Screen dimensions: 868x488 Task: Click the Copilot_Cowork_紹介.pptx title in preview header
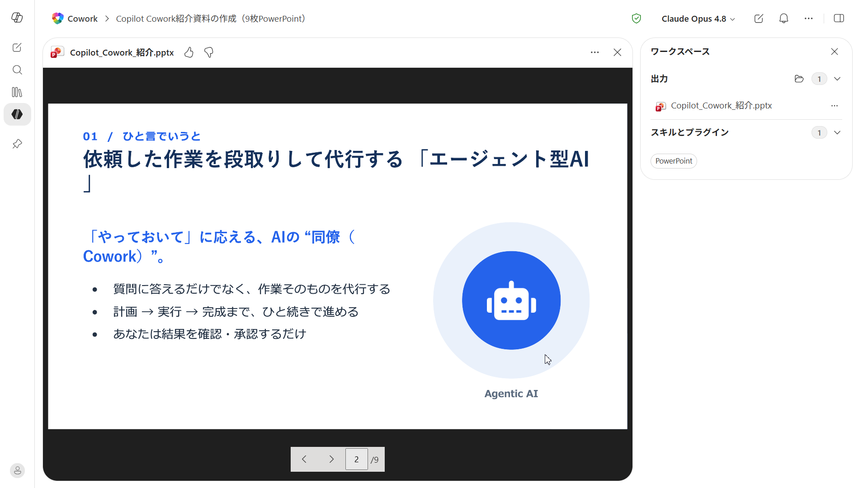(x=122, y=52)
